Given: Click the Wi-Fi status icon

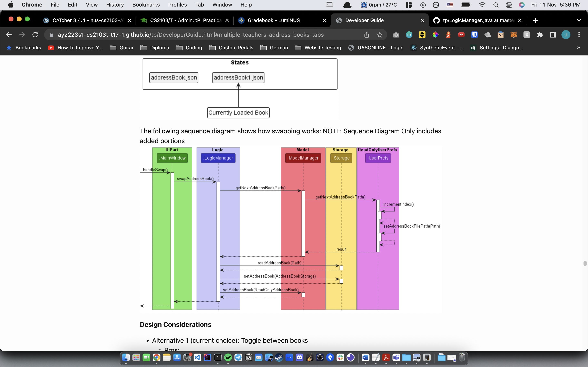Looking at the screenshot, I should (x=482, y=5).
